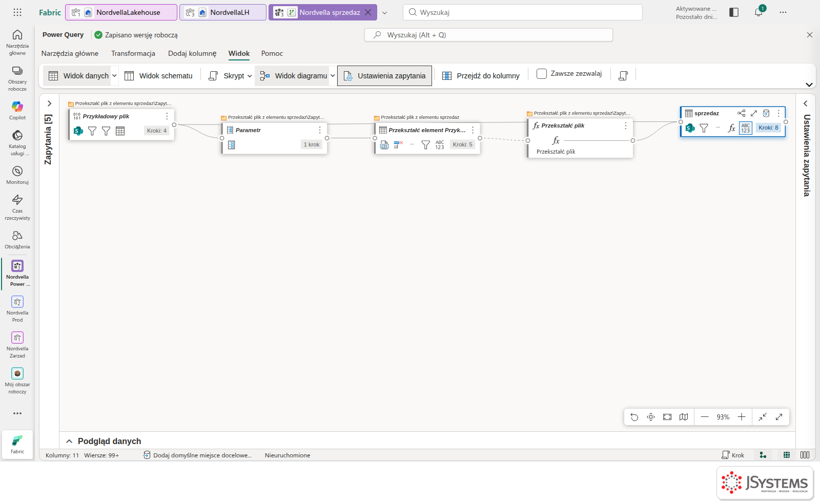Open Czas rzeczywisty in the left sidebar

click(17, 207)
